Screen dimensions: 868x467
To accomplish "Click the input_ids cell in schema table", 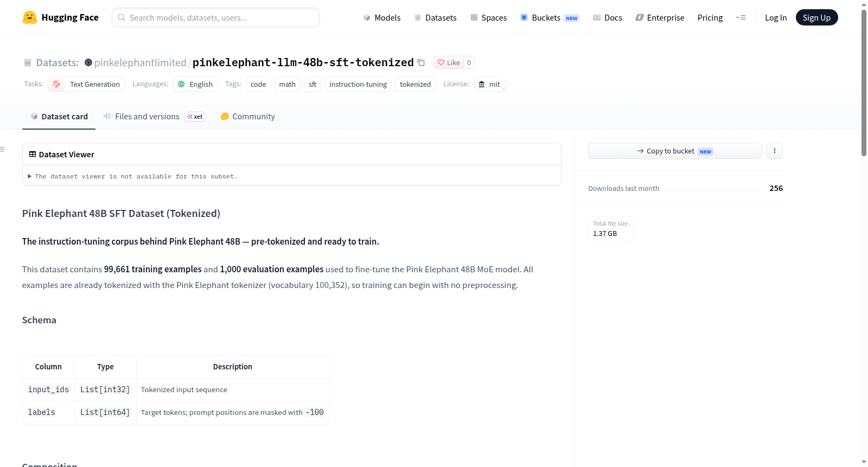I will [48, 389].
